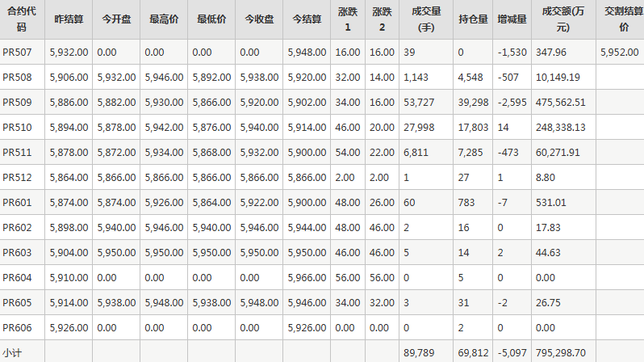
Task: Click the 成交额(万元) column header
Action: coord(563,19)
